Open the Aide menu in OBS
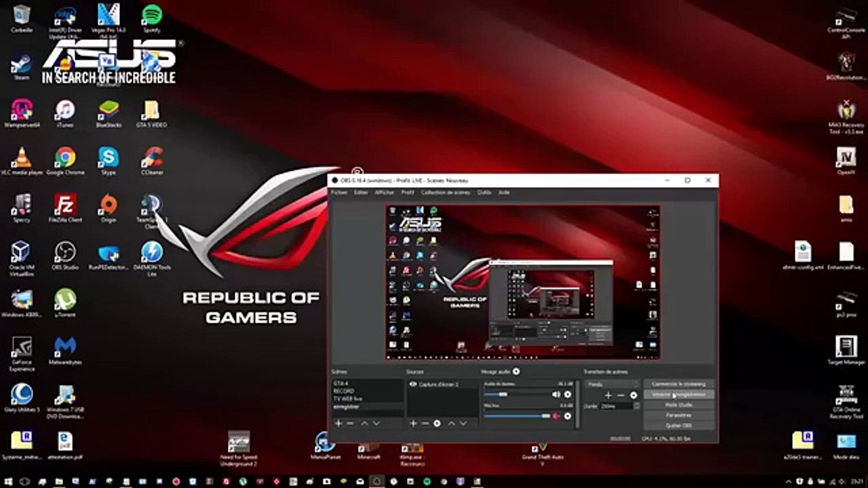The width and height of the screenshot is (868, 488). coord(504,192)
